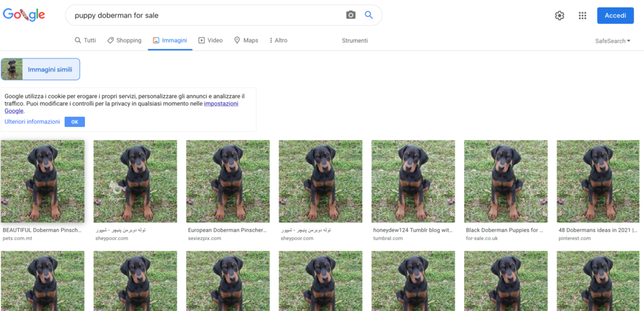Open the Maps tab
The height and width of the screenshot is (311, 644).
pos(246,40)
